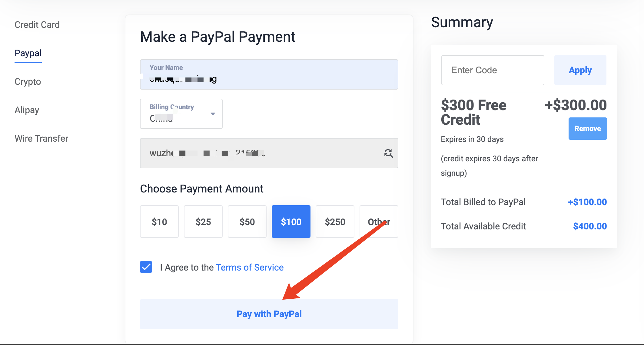Switch to the Crypto payment tab
The height and width of the screenshot is (345, 644).
(x=28, y=81)
